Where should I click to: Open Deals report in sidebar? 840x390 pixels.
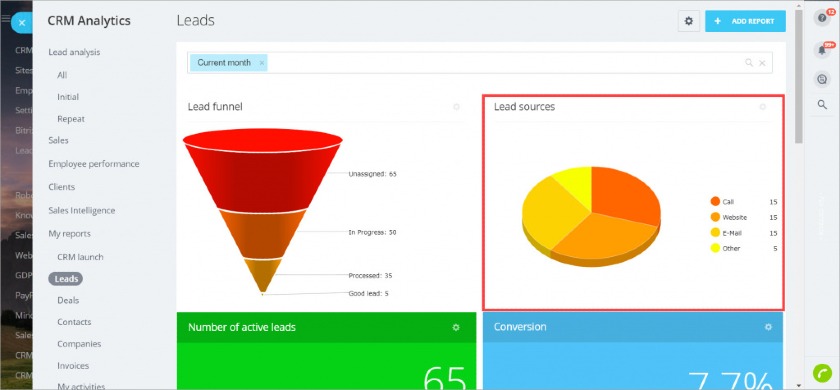tap(68, 301)
